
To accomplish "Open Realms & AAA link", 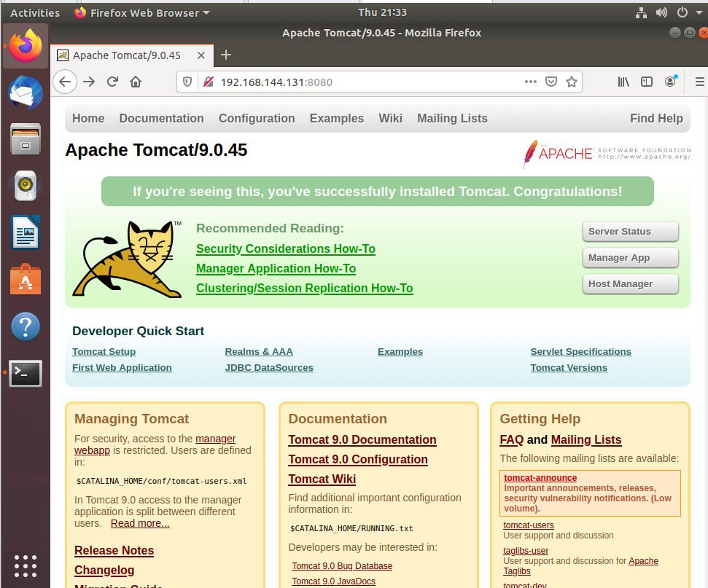I will (259, 351).
